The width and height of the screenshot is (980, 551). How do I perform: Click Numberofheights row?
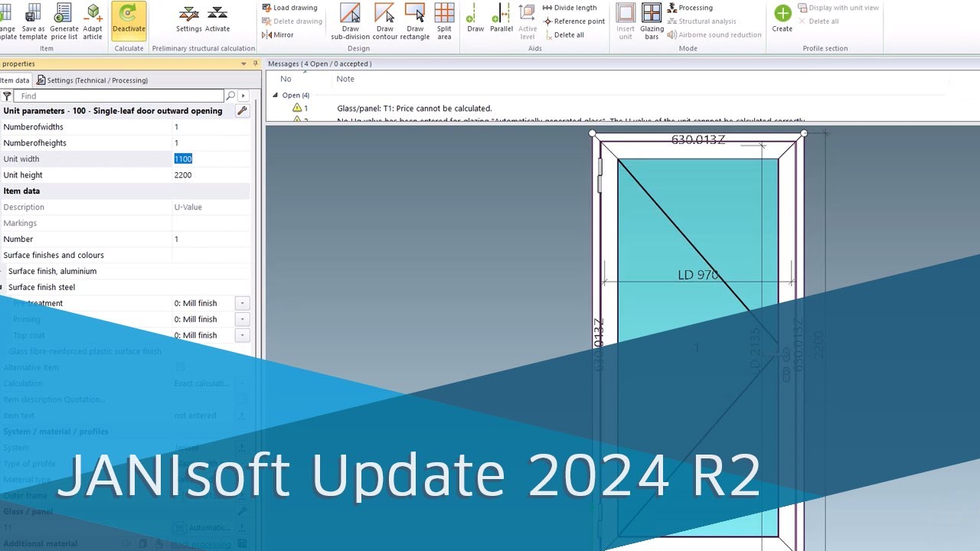[x=125, y=143]
